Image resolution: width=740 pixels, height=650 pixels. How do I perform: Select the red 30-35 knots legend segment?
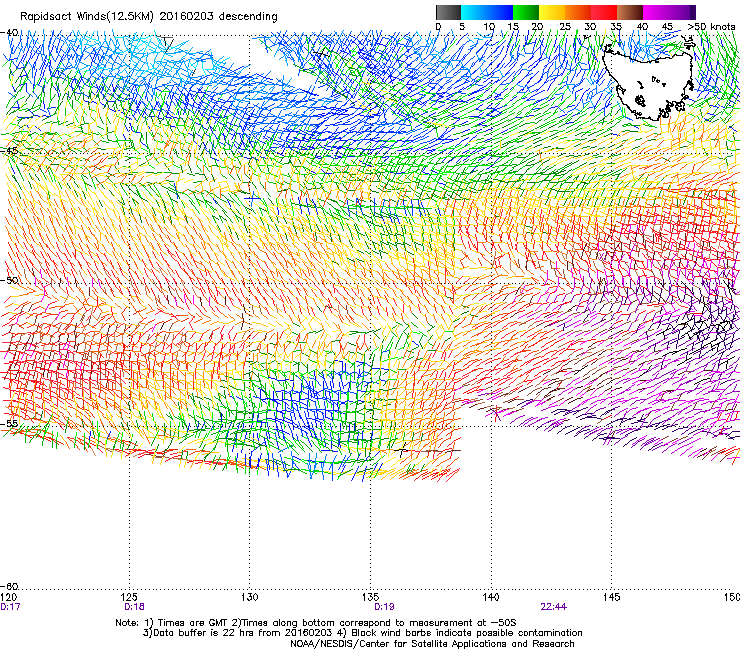click(x=604, y=12)
